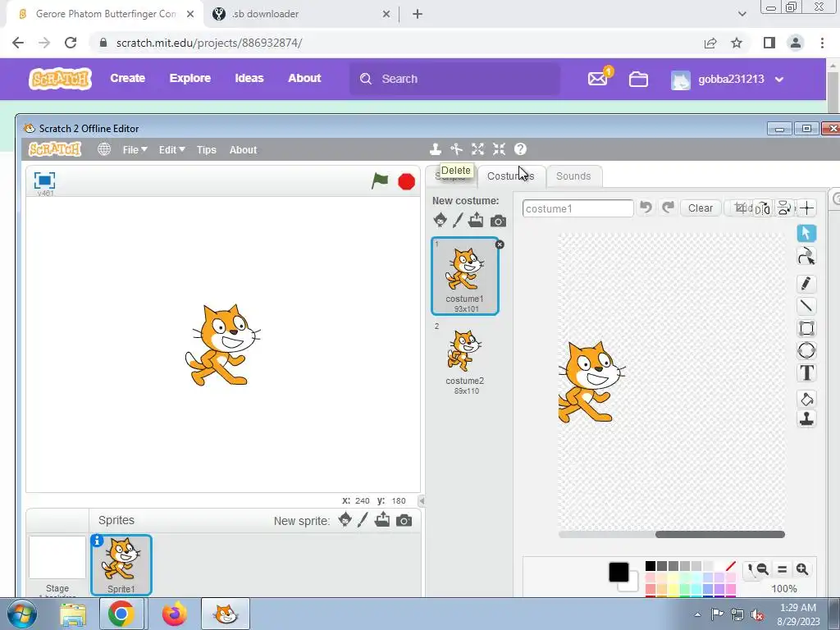Viewport: 840px width, 630px height.
Task: Pick the Text tool
Action: [807, 373]
